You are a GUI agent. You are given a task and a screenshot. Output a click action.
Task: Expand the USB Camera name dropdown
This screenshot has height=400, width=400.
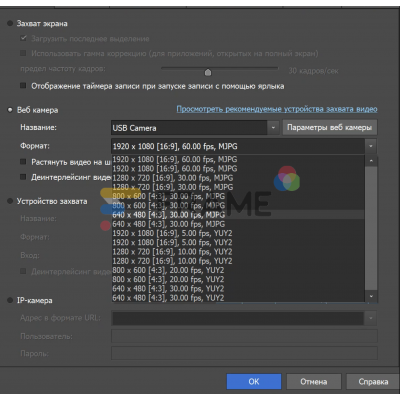[x=273, y=128]
